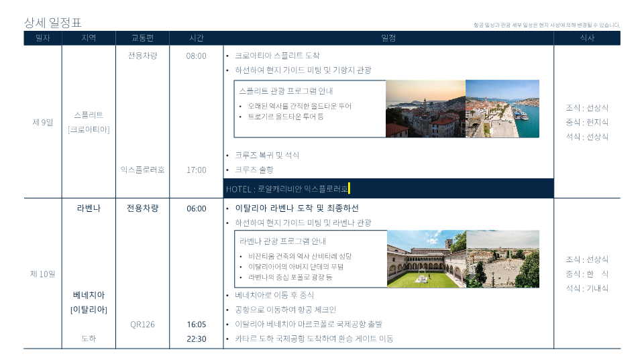Select the HOTEL 로얄캐리비안 익스플로러호 bar
The image size is (644, 362).
pyautogui.click(x=388, y=189)
